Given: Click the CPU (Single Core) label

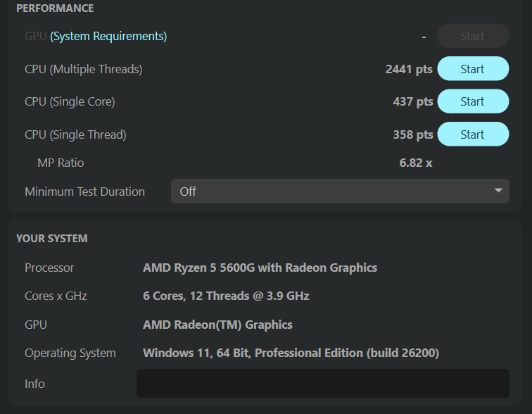Looking at the screenshot, I should tap(70, 102).
